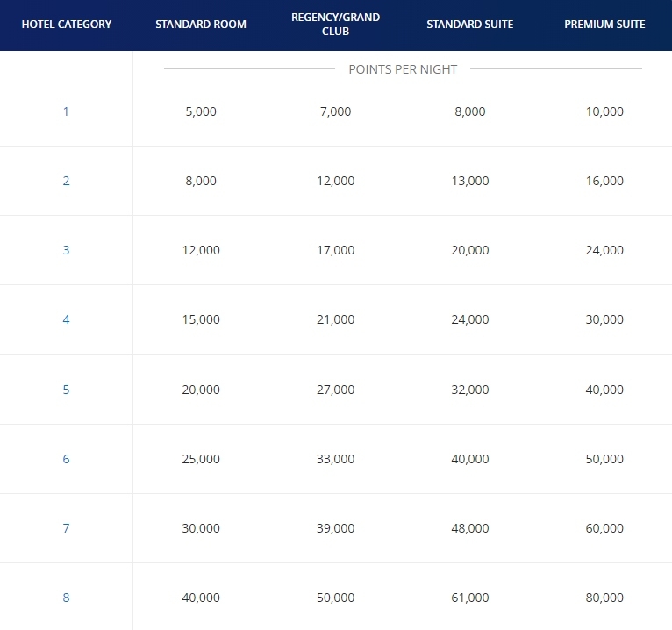Click the Standard Suite column header

tap(470, 25)
